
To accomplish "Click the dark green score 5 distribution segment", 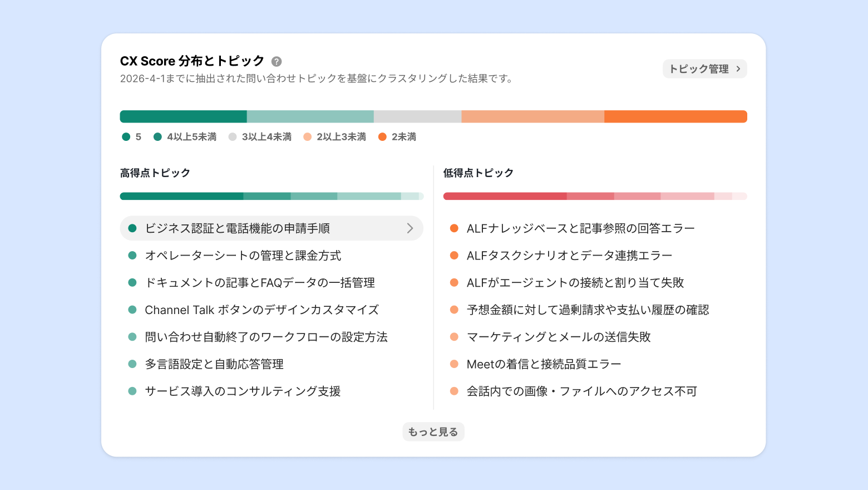I will 183,116.
